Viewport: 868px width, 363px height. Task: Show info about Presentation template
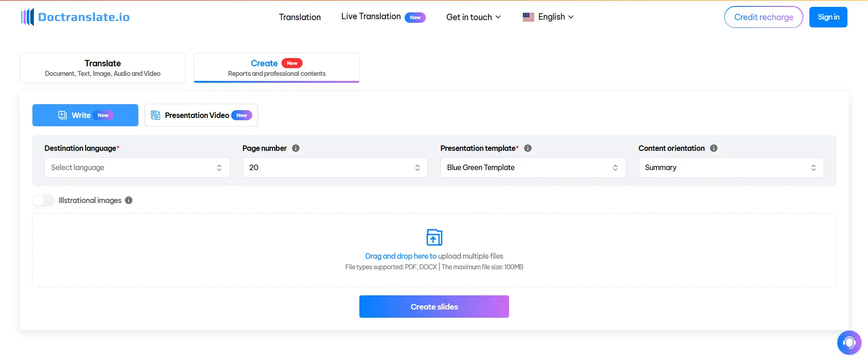528,148
